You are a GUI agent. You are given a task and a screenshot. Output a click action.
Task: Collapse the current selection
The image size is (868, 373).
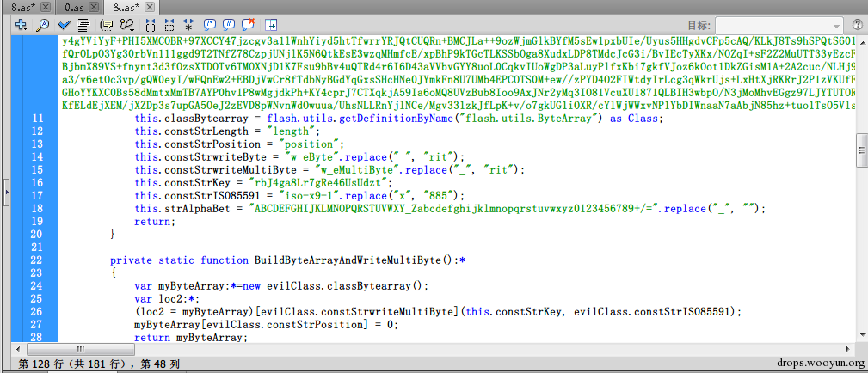(169, 24)
